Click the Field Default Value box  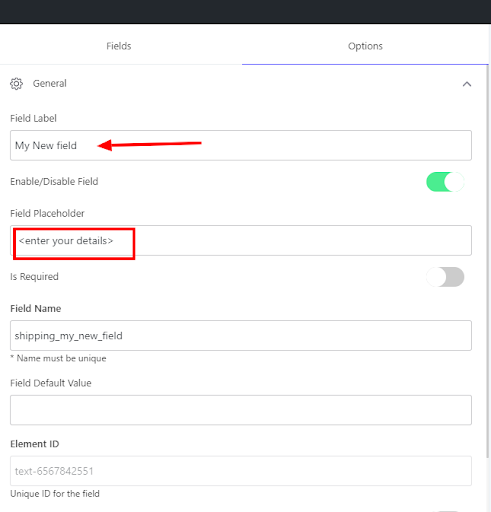pos(241,410)
